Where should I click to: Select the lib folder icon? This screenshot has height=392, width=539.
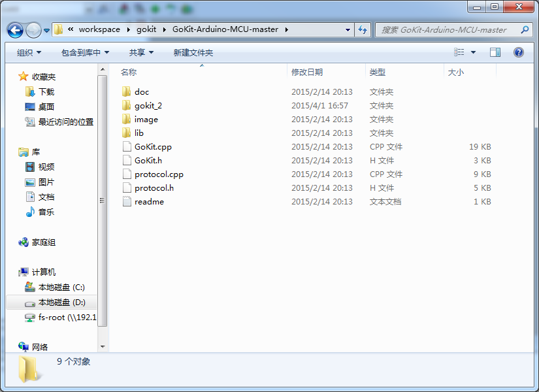pyautogui.click(x=127, y=133)
